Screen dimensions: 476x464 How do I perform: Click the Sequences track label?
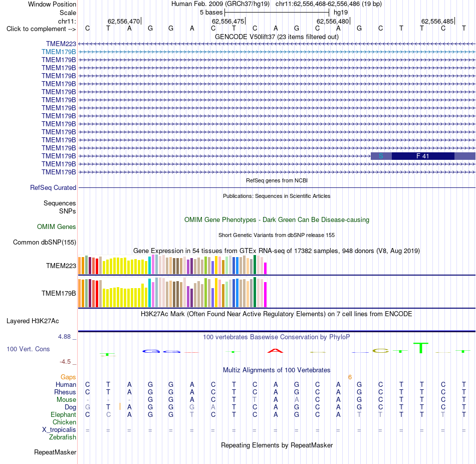point(60,203)
